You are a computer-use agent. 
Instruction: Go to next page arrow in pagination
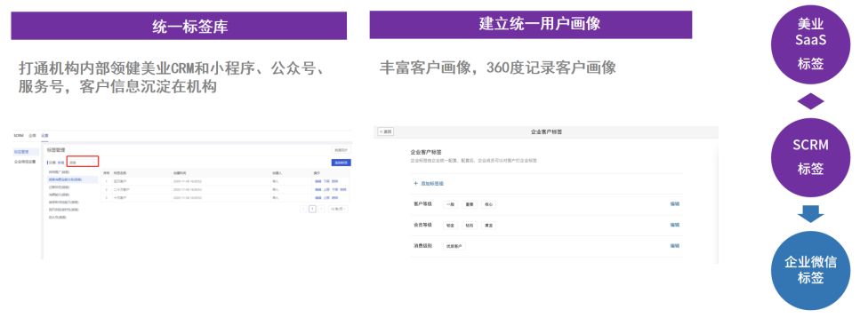pyautogui.click(x=321, y=209)
